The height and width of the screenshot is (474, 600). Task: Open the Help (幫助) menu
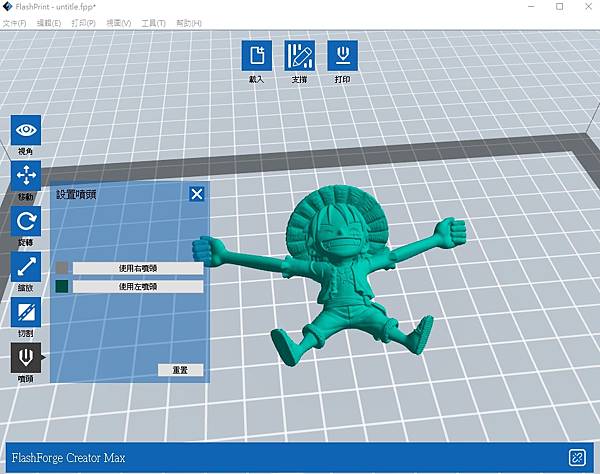click(188, 23)
